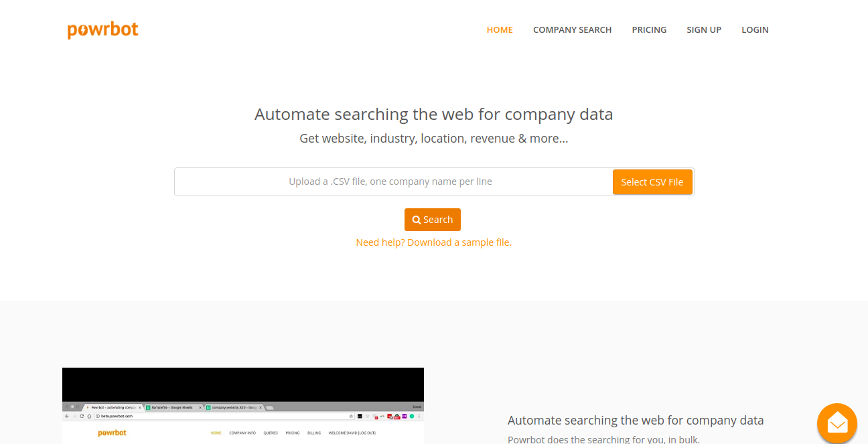Image resolution: width=868 pixels, height=444 pixels.
Task: Go to the HOME menu item
Action: click(x=500, y=29)
